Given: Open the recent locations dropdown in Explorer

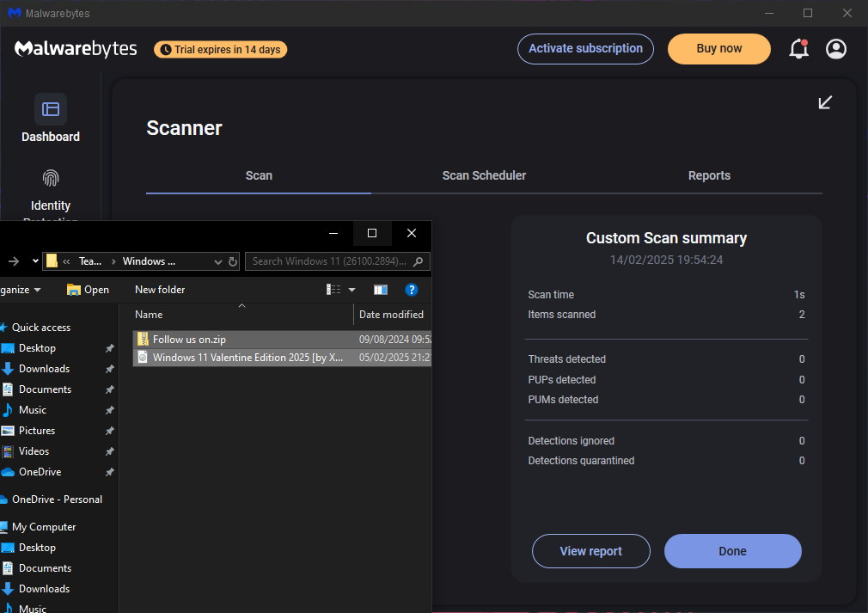Looking at the screenshot, I should click(x=35, y=261).
